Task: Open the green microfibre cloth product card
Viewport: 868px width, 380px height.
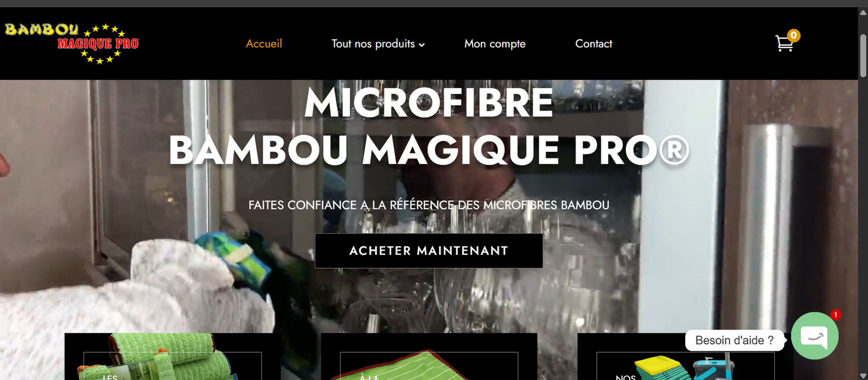Action: pyautogui.click(x=429, y=357)
